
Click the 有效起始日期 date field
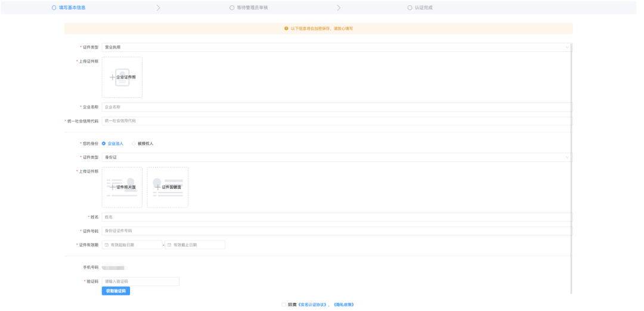coord(132,244)
